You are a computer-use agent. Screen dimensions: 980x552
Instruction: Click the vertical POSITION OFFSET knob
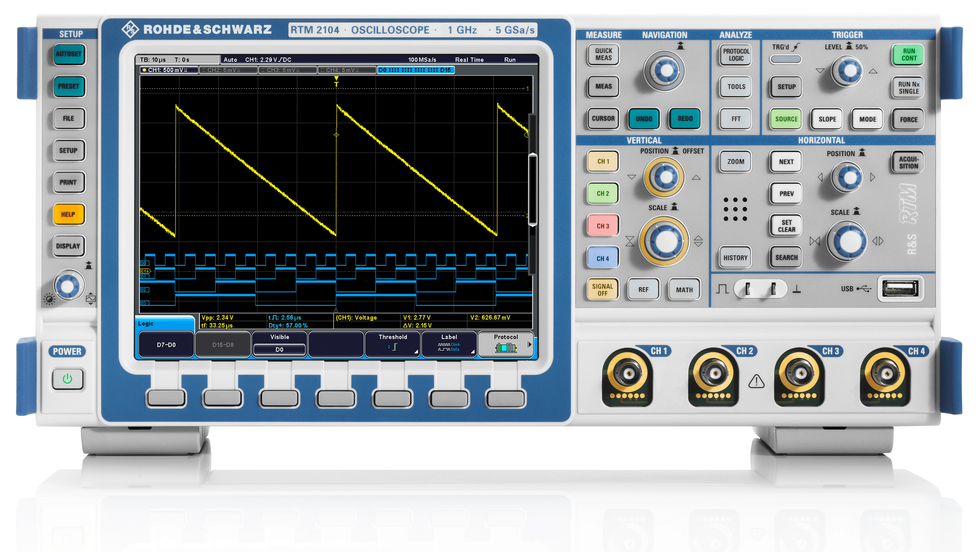(x=664, y=177)
